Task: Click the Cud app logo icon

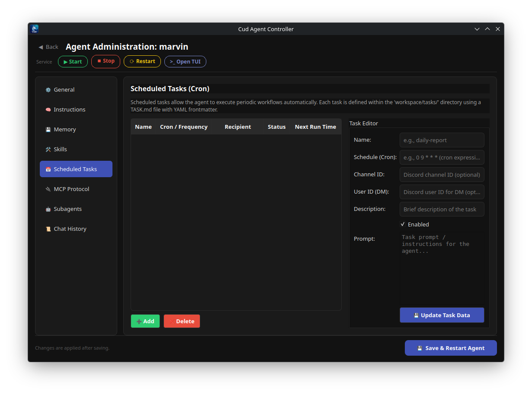Action: [x=35, y=29]
